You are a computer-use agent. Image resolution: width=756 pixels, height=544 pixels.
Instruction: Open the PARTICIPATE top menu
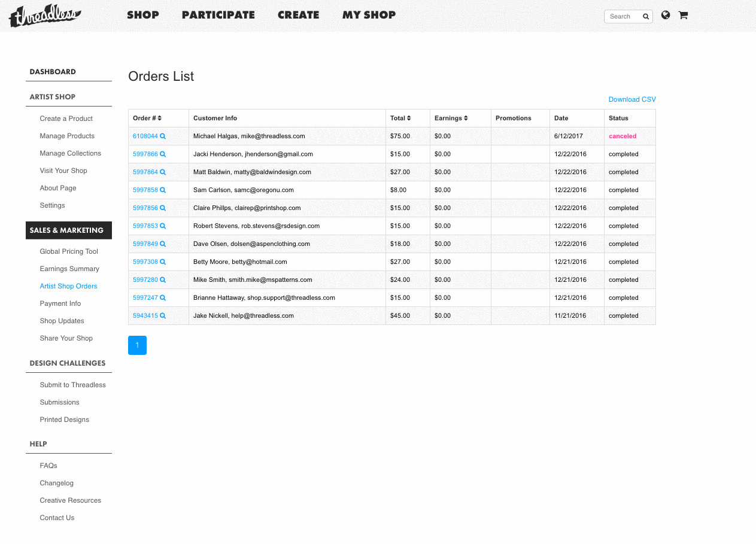click(218, 15)
